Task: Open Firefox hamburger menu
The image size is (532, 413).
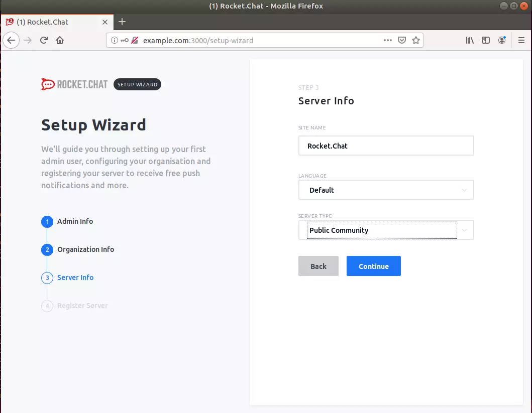Action: point(521,40)
